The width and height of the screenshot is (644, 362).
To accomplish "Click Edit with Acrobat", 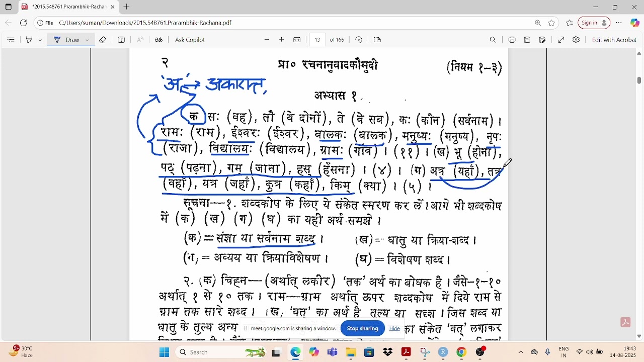I will click(x=614, y=40).
